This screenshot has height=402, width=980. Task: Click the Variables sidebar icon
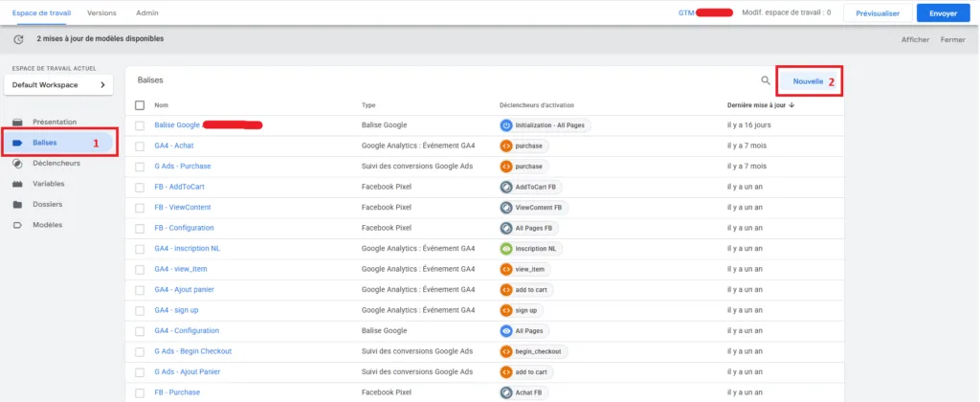(17, 184)
